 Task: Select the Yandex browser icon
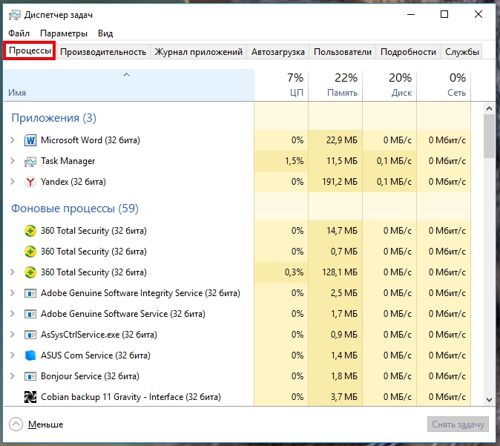click(x=30, y=182)
